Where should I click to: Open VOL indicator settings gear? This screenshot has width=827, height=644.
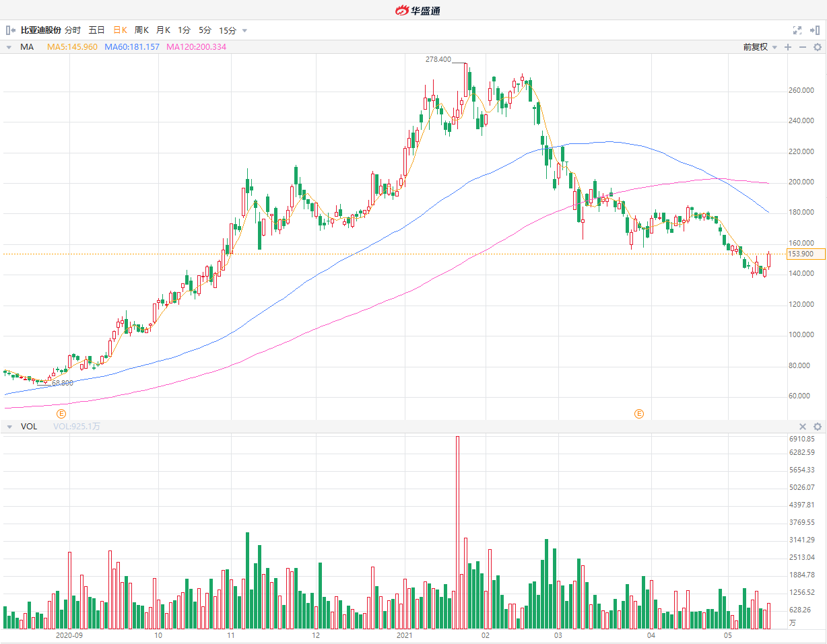point(818,427)
